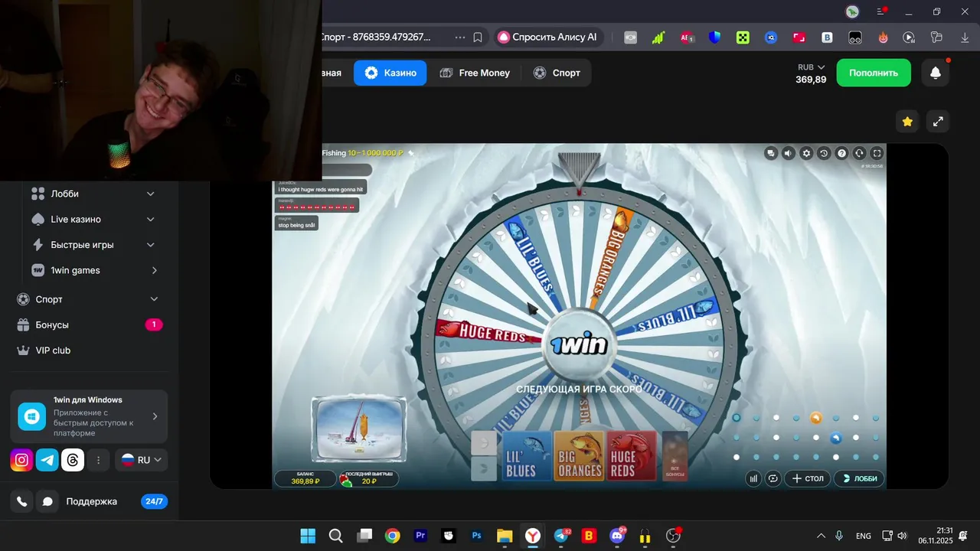Click the browser profile avatar
The width and height of the screenshot is (980, 551).
click(852, 11)
